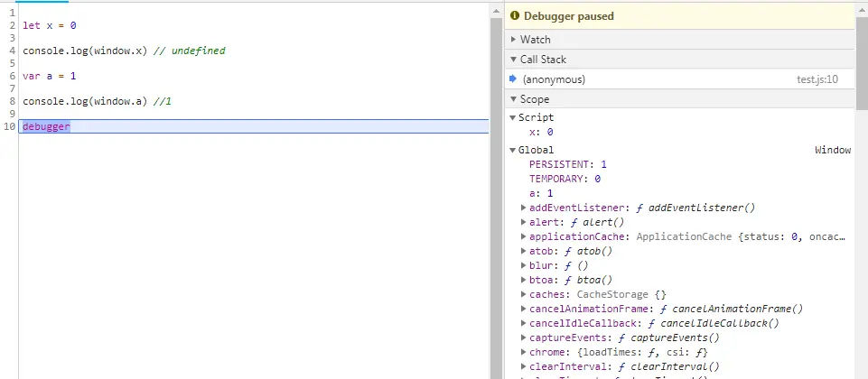The image size is (868, 379).
Task: Click the Window label in Global scope
Action: pyautogui.click(x=833, y=150)
